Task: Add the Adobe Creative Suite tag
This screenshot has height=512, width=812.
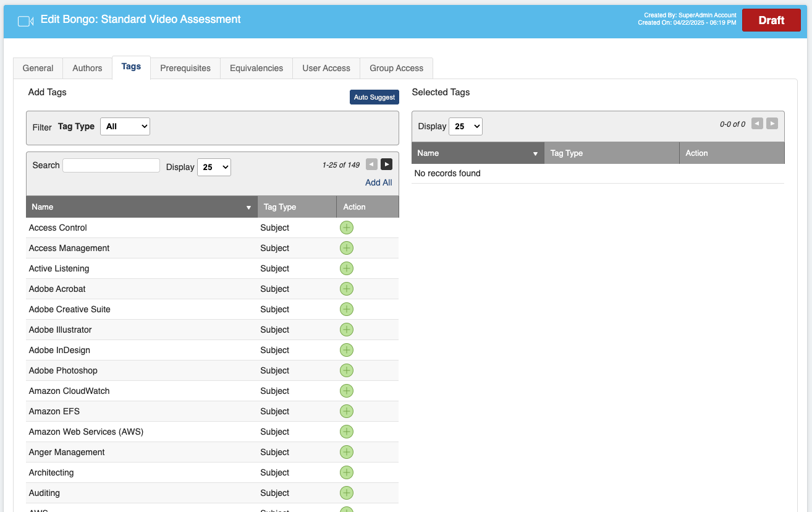Action: [x=347, y=309]
